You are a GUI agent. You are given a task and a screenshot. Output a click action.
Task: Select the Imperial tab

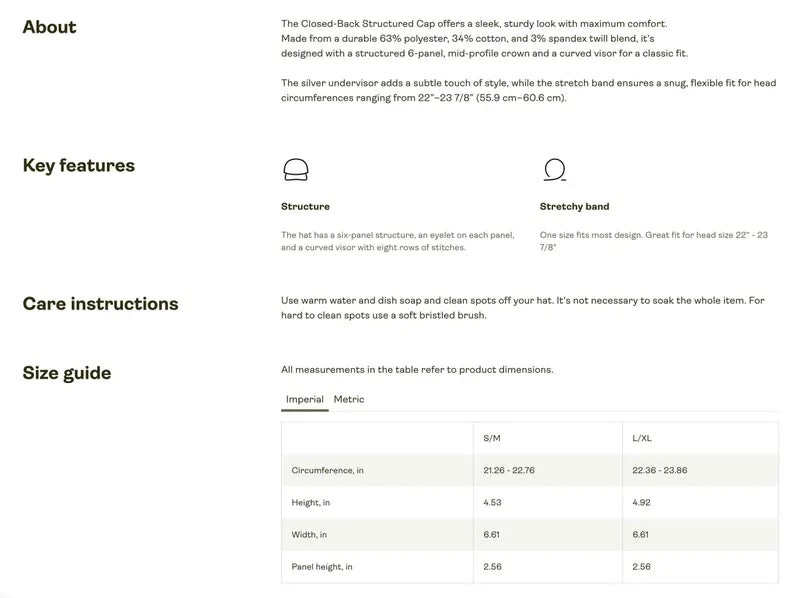(305, 400)
